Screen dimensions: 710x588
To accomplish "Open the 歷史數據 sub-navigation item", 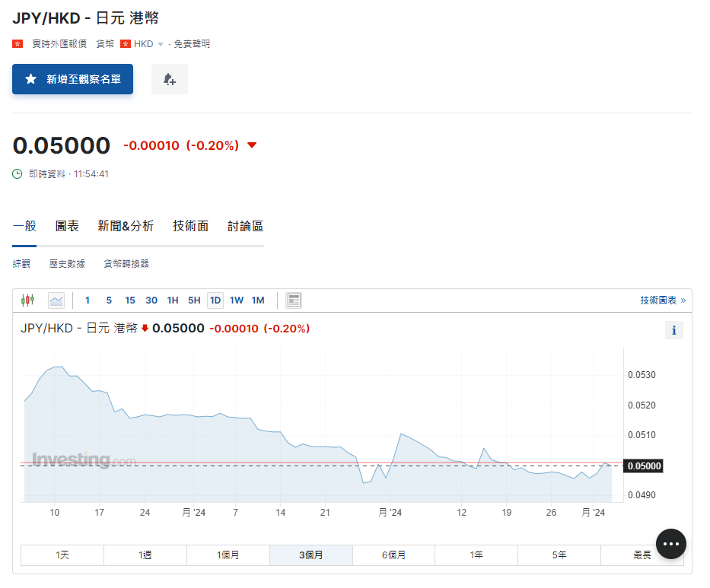I will (x=67, y=264).
